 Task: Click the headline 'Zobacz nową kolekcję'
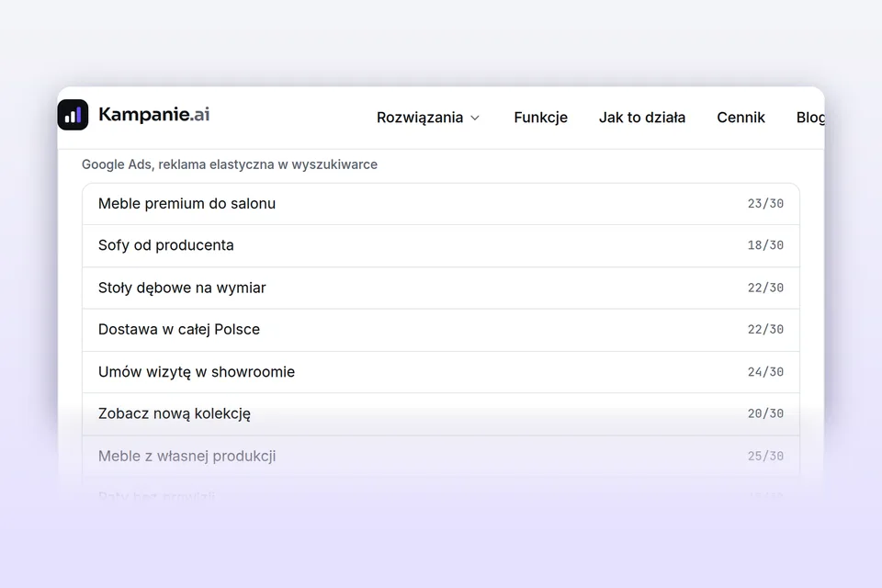point(175,413)
